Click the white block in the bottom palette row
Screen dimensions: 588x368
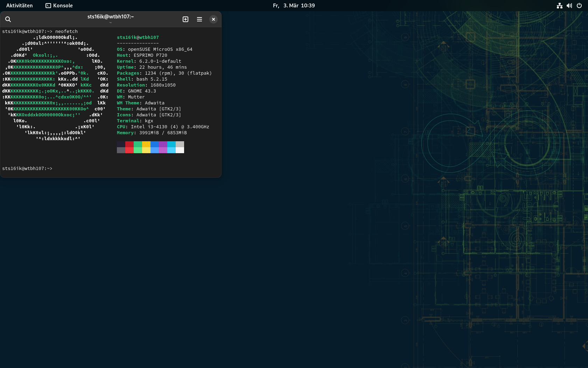click(180, 150)
